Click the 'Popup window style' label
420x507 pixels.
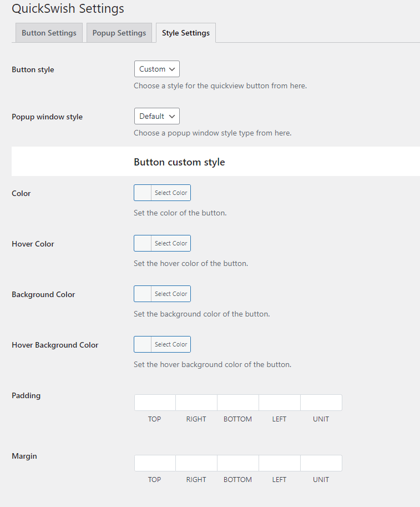coord(47,117)
